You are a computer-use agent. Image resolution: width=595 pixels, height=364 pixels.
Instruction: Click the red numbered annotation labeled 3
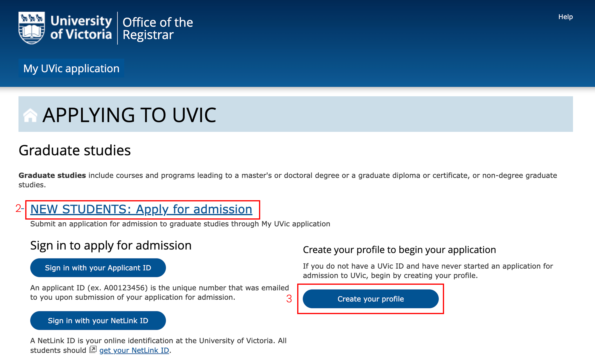click(289, 299)
